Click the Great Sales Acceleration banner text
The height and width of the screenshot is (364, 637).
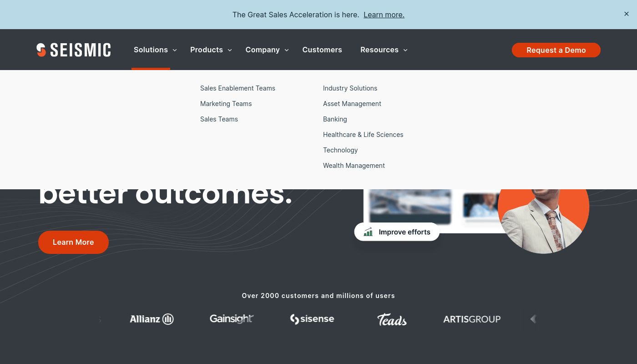(x=296, y=15)
